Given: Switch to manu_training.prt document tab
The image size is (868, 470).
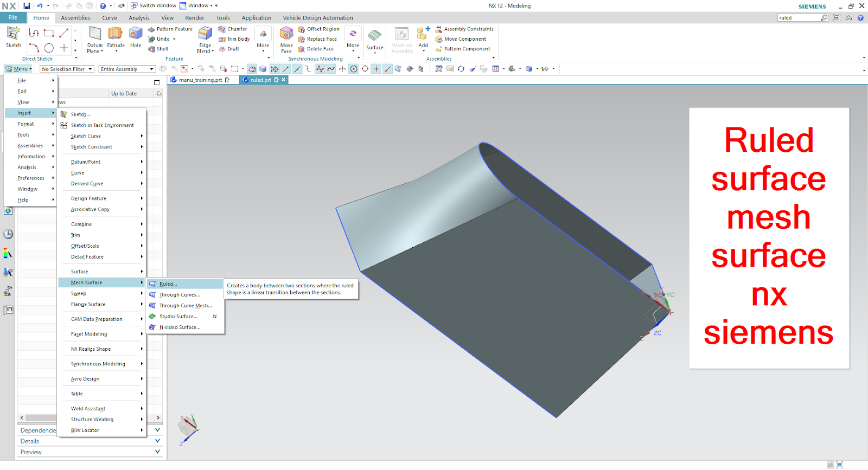Looking at the screenshot, I should pyautogui.click(x=200, y=80).
